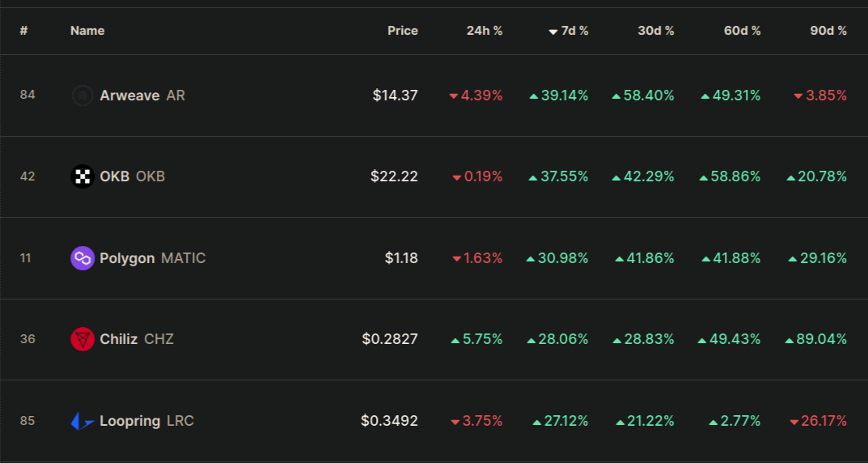Click the OKB checkered logo icon
This screenshot has height=463, width=868.
(83, 176)
